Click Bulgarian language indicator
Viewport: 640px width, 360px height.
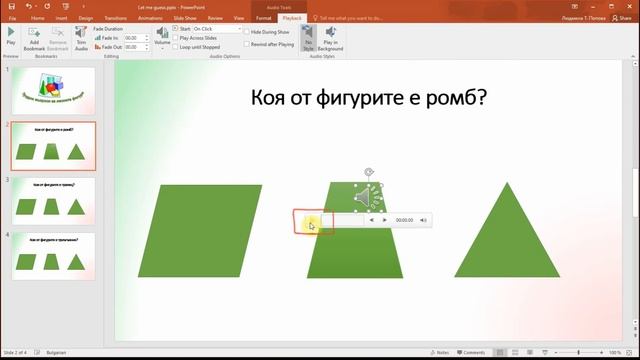click(56, 352)
